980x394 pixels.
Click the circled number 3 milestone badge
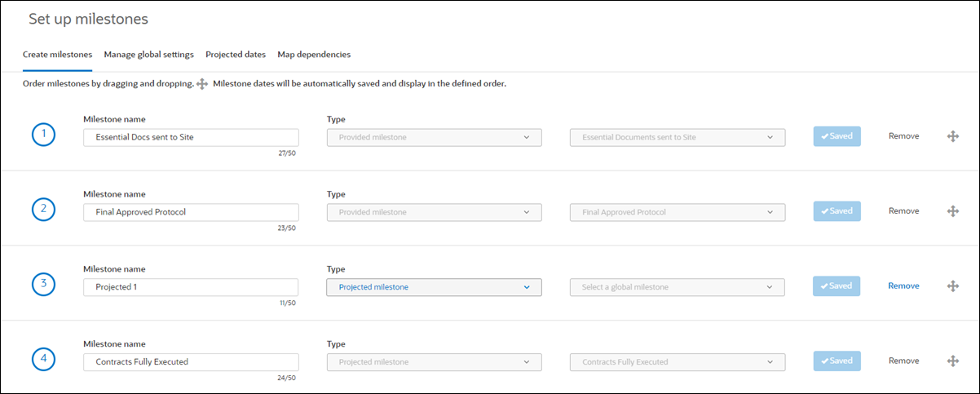[x=43, y=286]
